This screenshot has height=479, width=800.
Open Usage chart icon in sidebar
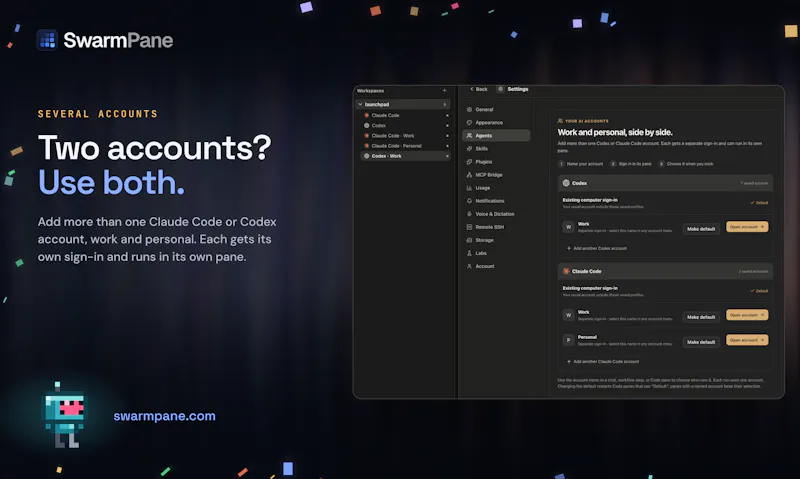pos(469,188)
